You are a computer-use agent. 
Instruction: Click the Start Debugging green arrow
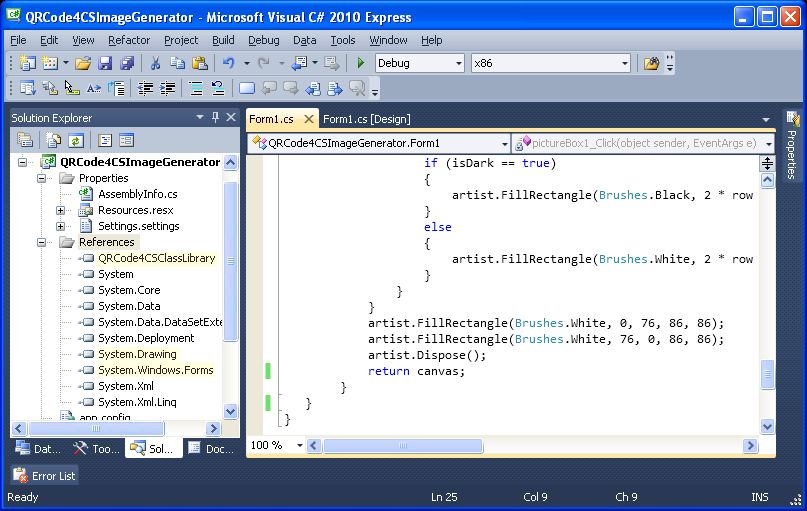(x=360, y=63)
